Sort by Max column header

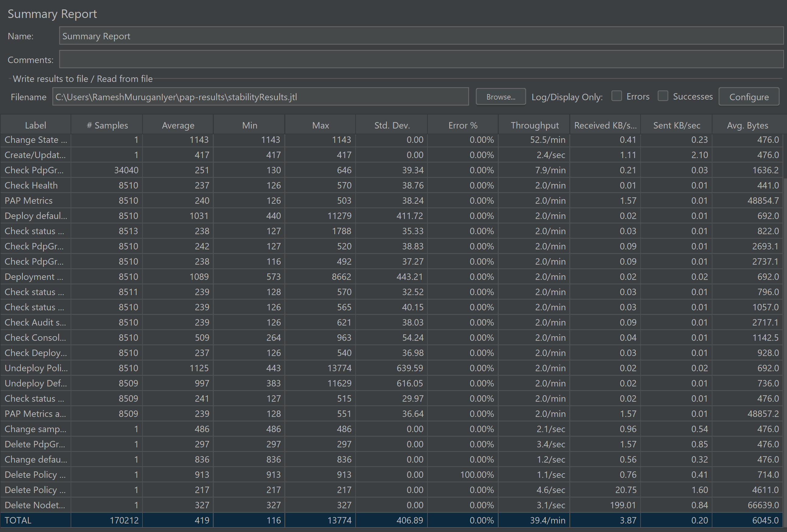[x=320, y=125]
